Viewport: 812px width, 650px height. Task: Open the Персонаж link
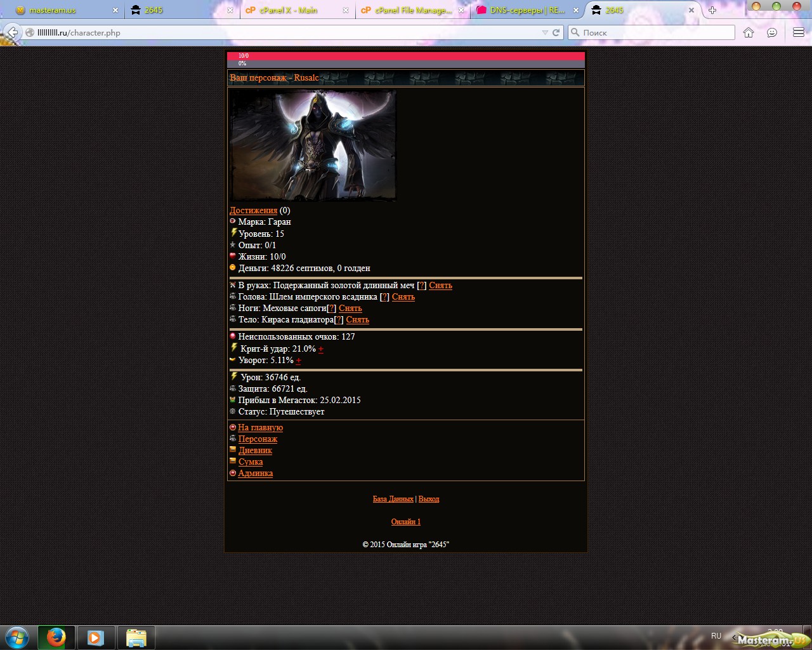[x=258, y=439]
